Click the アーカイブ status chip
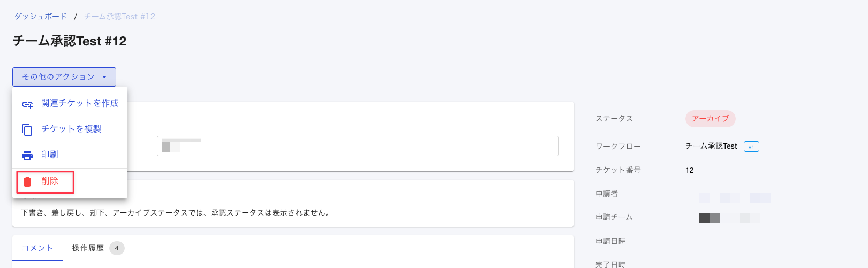Image resolution: width=868 pixels, height=268 pixels. [x=710, y=119]
